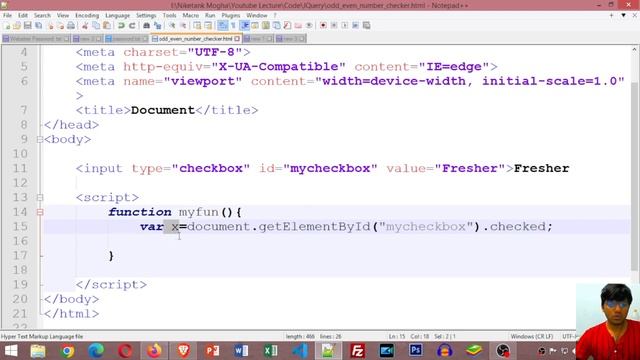Toggle the file monitoring eye icon
The width and height of the screenshot is (640, 360).
click(x=309, y=25)
